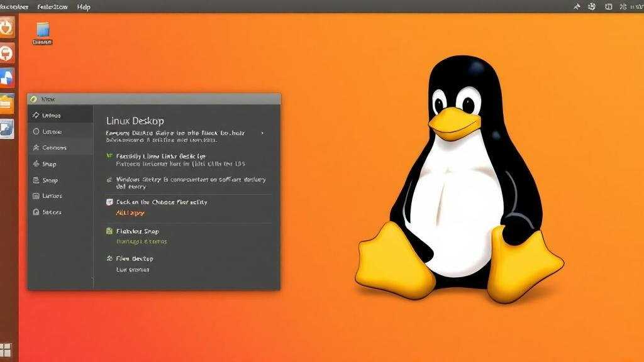Viewport: 644px width, 362px height.
Task: Select the Shop entry in the sidebar
Action: [49, 164]
